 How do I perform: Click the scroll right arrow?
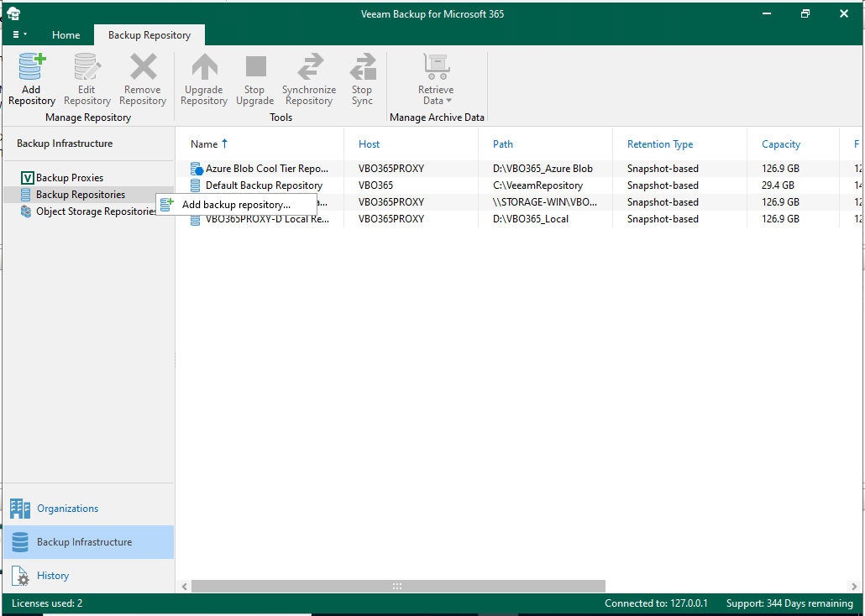click(x=855, y=586)
